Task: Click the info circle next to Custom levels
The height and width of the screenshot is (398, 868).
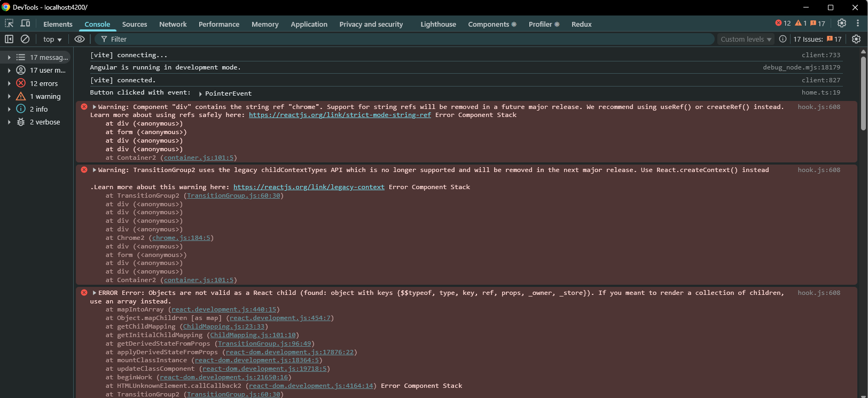Action: click(x=783, y=39)
